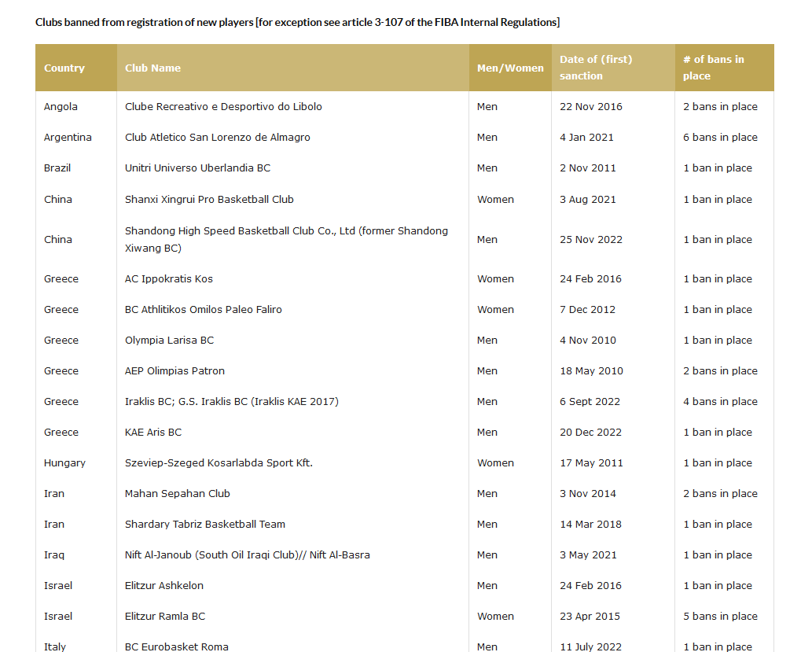The height and width of the screenshot is (652, 812).
Task: Click the 6 Sept 2022 sanction date
Action: [x=590, y=402]
